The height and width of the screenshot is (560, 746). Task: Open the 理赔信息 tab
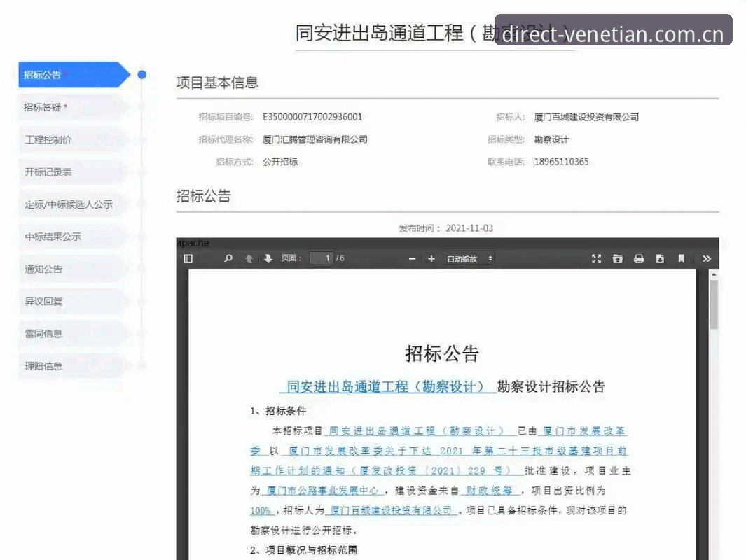point(74,366)
